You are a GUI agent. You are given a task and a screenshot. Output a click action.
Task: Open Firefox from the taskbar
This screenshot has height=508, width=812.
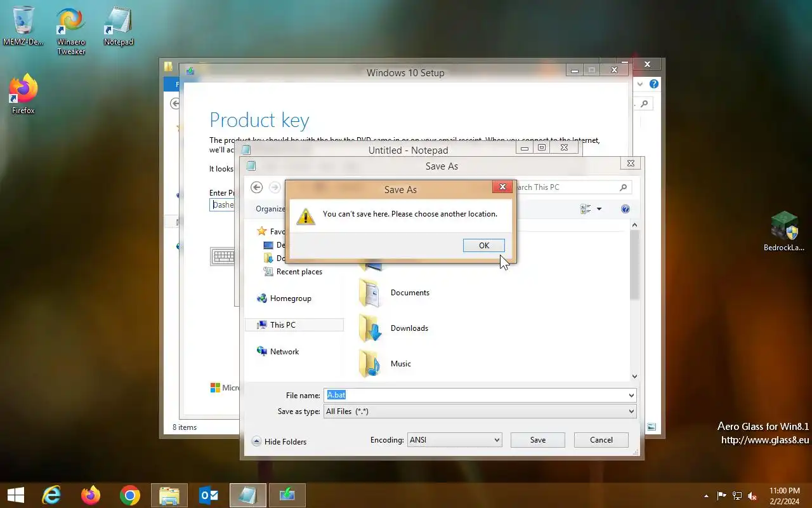click(91, 495)
